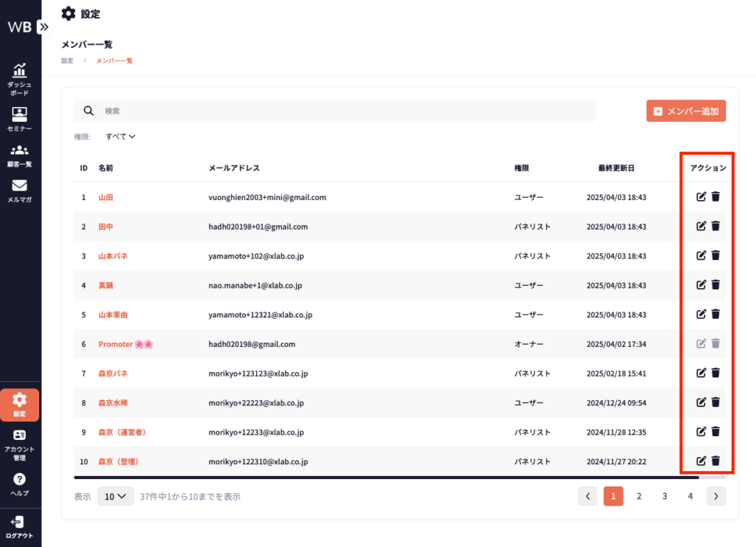Delete member 田中 with trash icon
Viewport: 756px width, 547px height.
coord(715,226)
